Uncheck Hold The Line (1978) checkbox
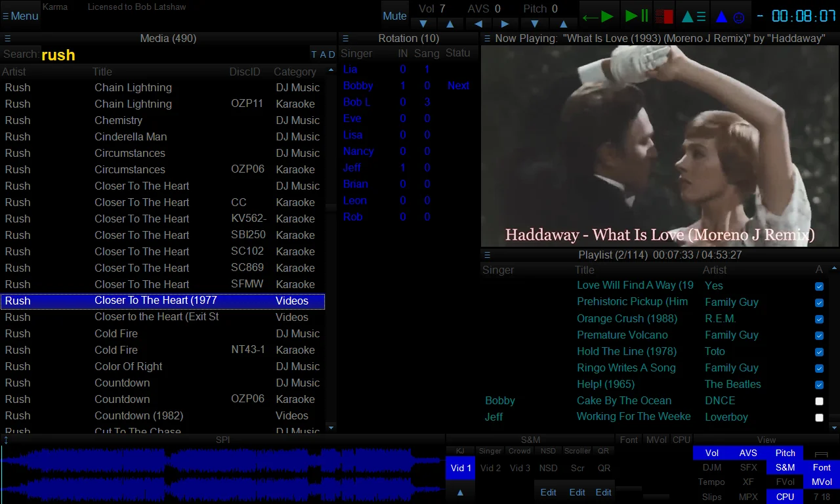 (x=819, y=352)
